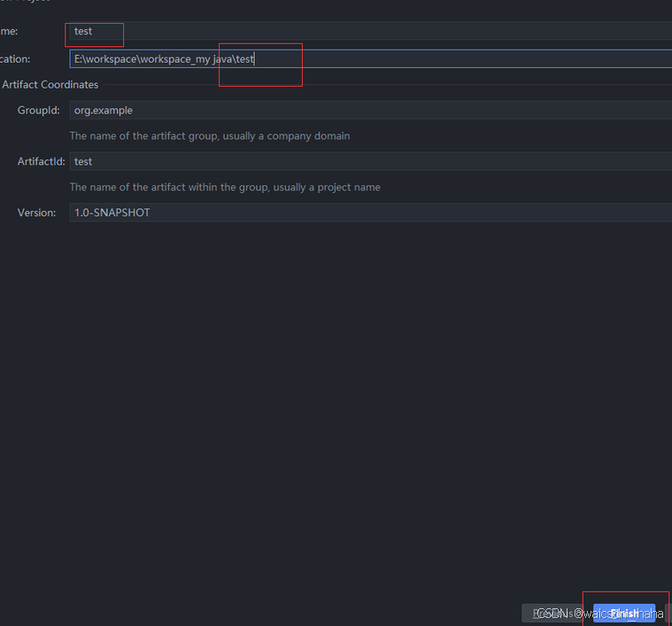Screen dimensions: 672x626
Task: Click the Name field containing test
Action: tap(370, 31)
